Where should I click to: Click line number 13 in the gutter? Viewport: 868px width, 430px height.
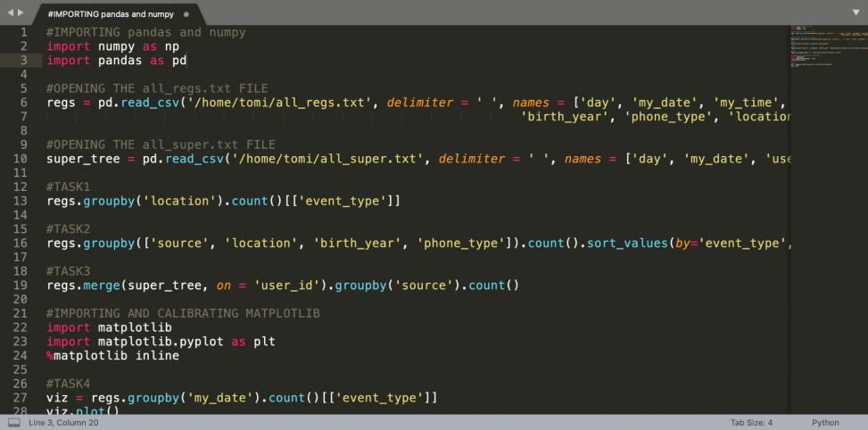(x=22, y=201)
